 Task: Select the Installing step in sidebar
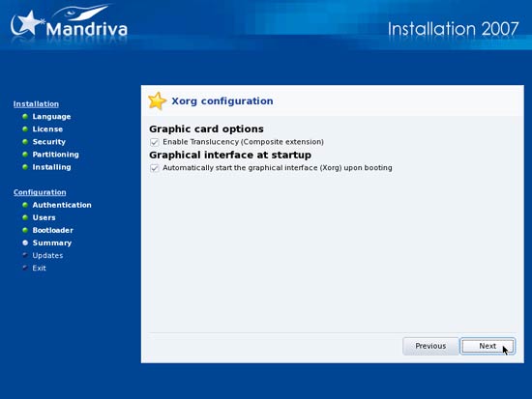pyautogui.click(x=51, y=167)
